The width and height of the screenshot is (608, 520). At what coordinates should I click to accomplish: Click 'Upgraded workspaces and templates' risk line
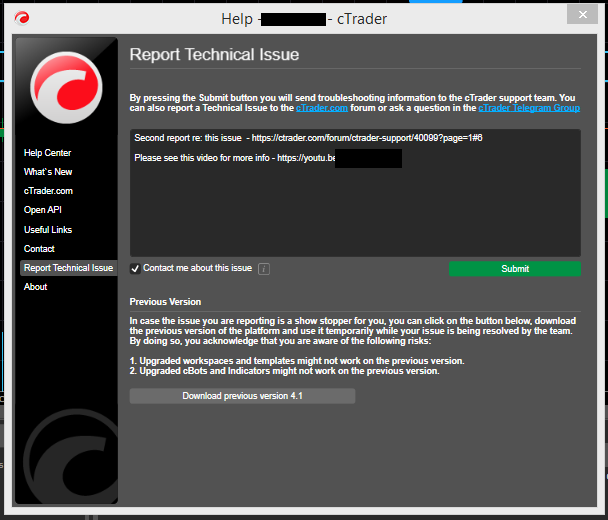297,361
